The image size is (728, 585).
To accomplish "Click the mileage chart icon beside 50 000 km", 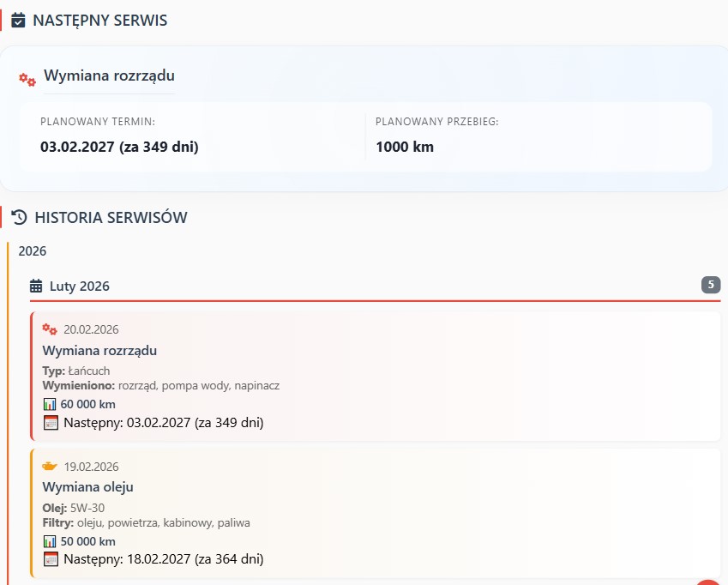I will pos(50,541).
